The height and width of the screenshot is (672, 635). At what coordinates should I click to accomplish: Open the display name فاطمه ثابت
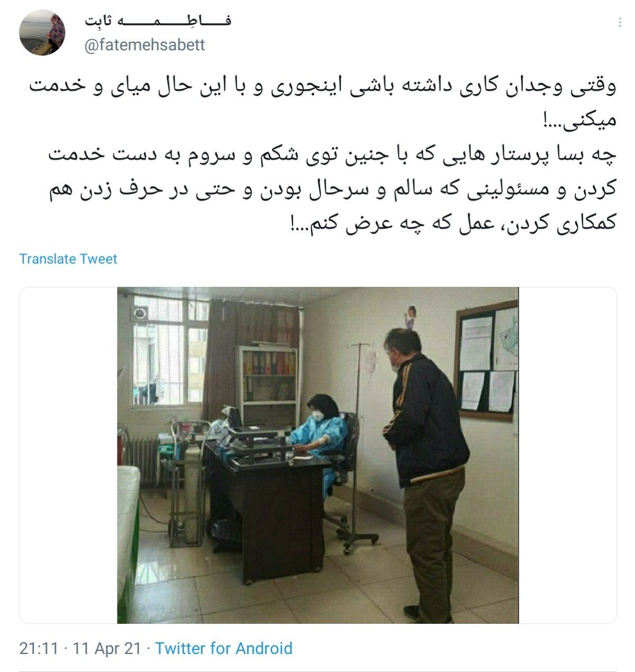158,21
